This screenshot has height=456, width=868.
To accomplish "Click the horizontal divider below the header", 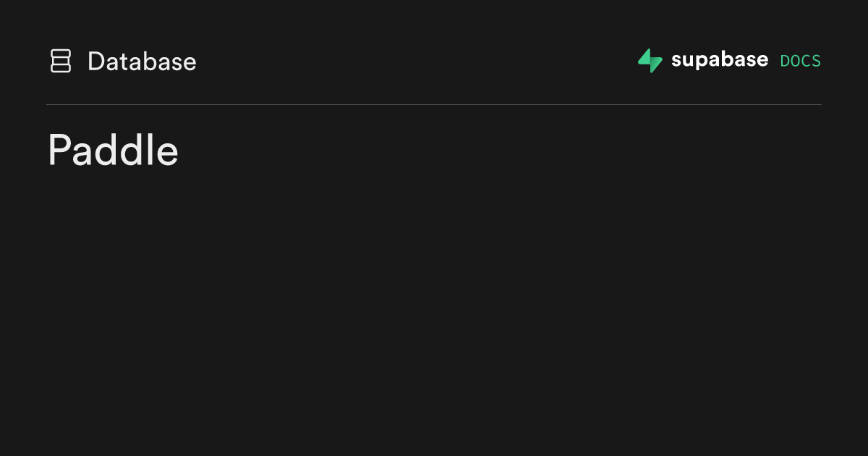I will tap(434, 105).
